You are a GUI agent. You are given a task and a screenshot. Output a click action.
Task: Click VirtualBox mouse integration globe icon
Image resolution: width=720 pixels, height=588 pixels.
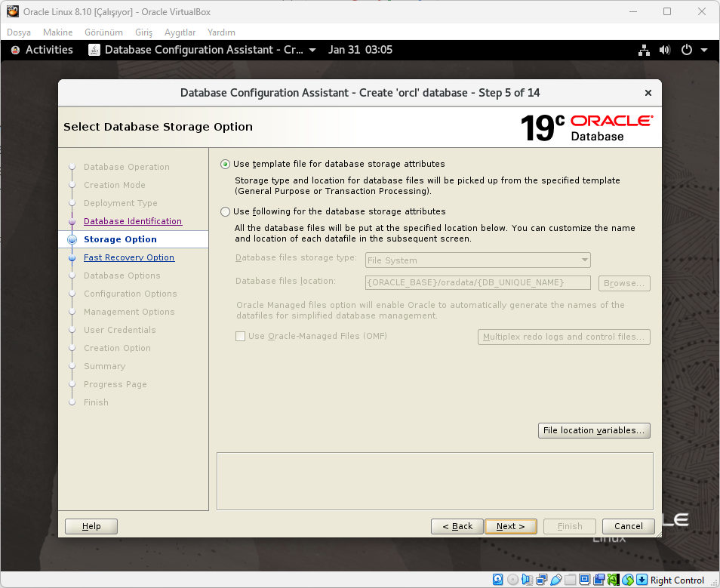point(628,580)
